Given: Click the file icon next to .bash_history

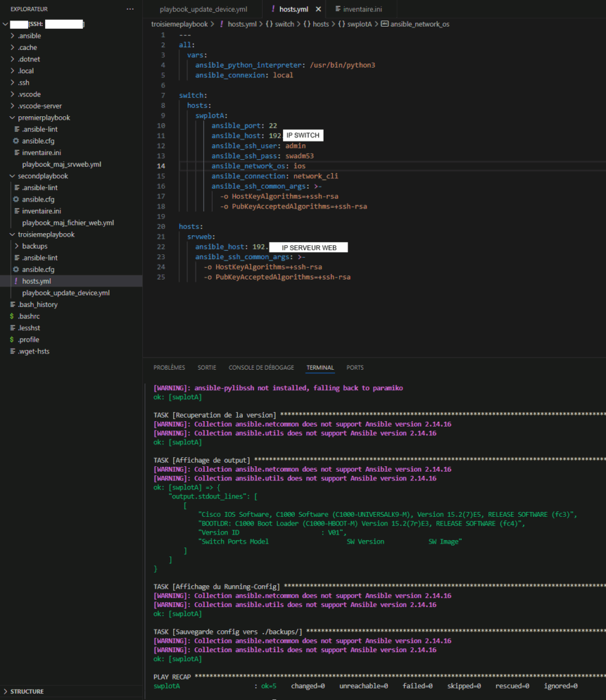Looking at the screenshot, I should click(x=12, y=304).
